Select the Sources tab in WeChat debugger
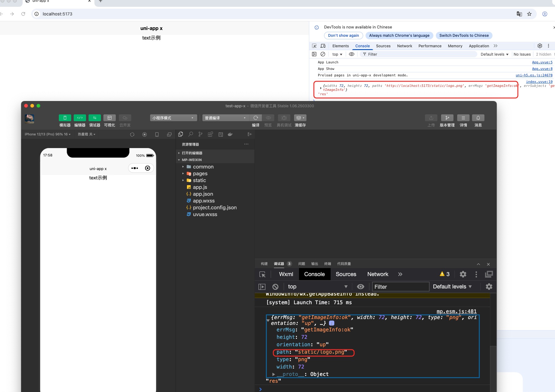This screenshot has width=555, height=392. [x=346, y=274]
